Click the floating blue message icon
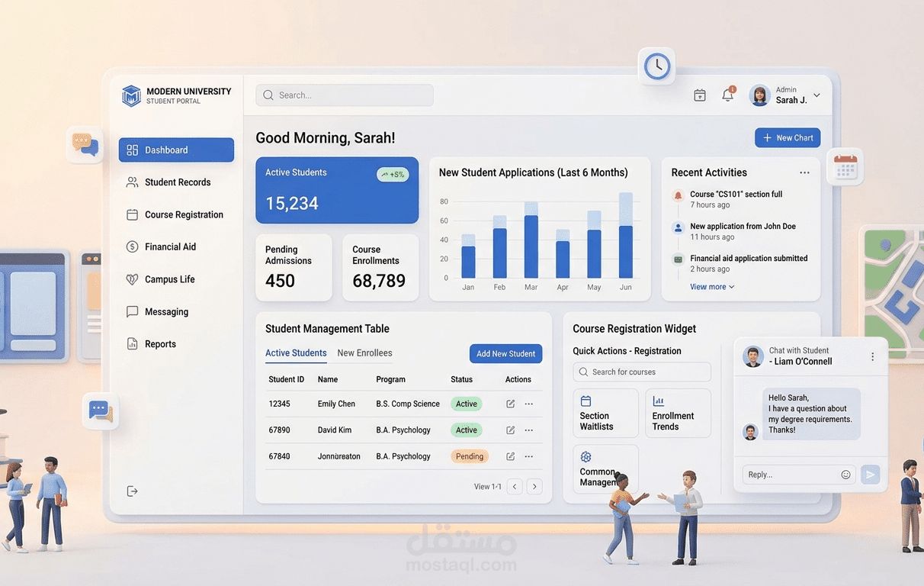Viewport: 924px width, 586px height. pos(101,411)
